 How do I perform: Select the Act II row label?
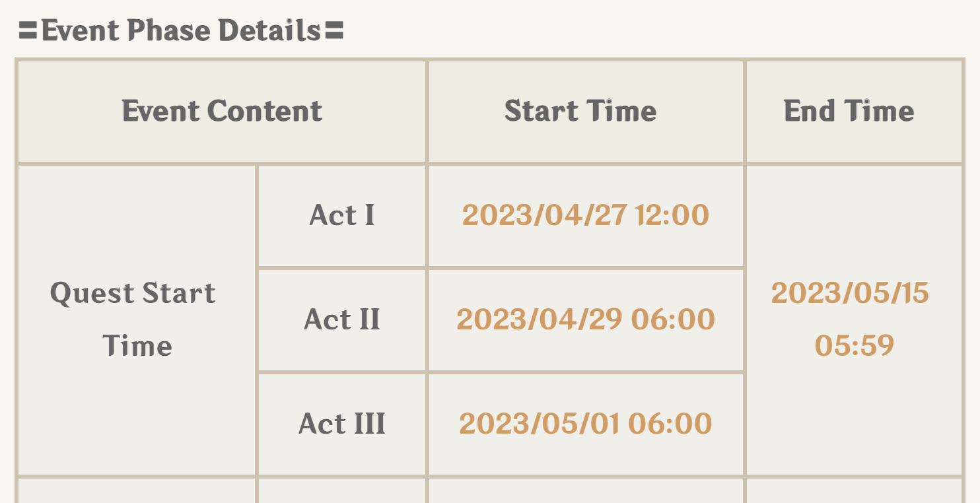point(342,319)
